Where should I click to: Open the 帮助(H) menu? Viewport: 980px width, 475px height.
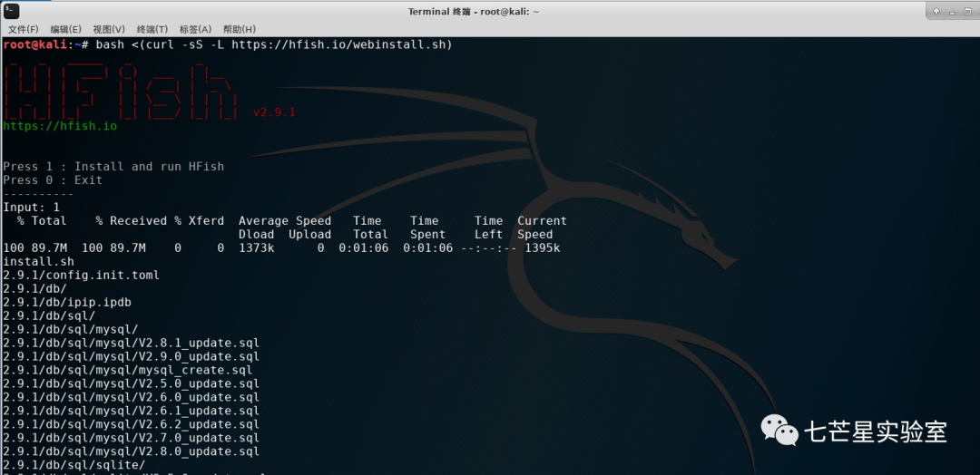tap(240, 29)
